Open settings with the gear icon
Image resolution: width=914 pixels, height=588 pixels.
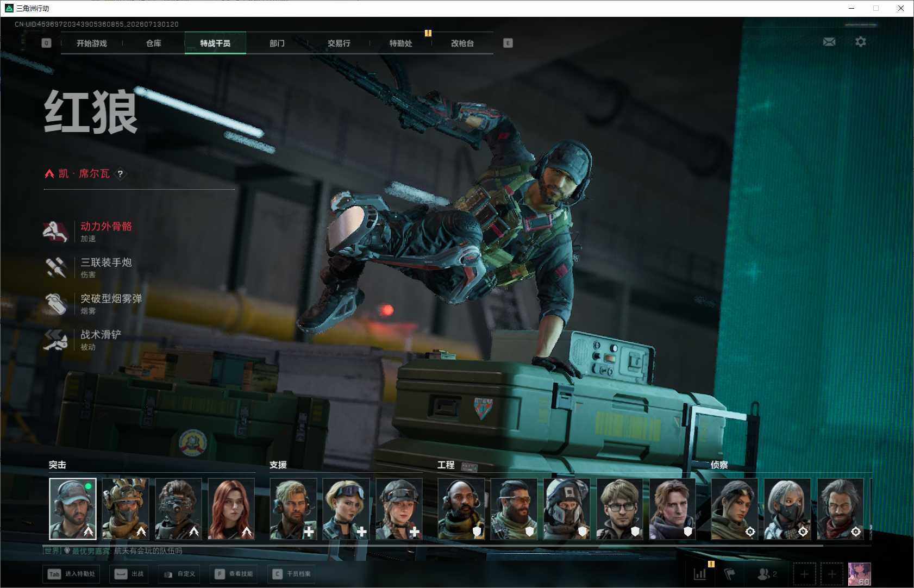(x=861, y=42)
